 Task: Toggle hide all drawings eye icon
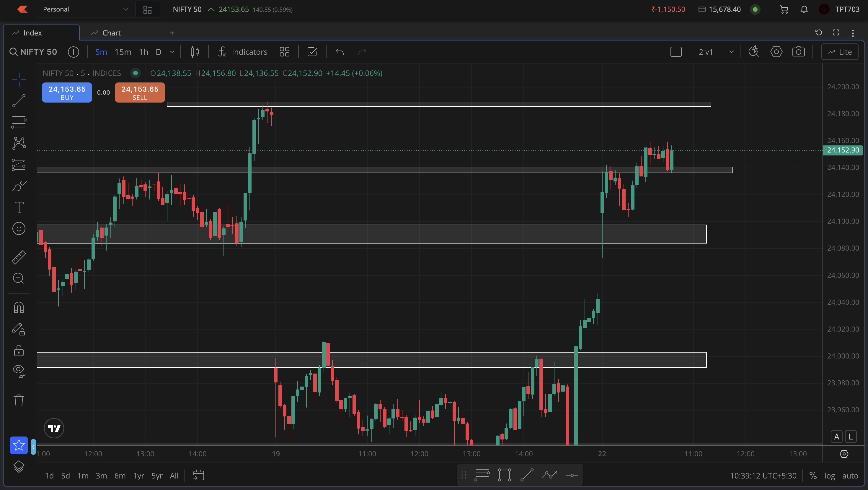[x=19, y=371]
